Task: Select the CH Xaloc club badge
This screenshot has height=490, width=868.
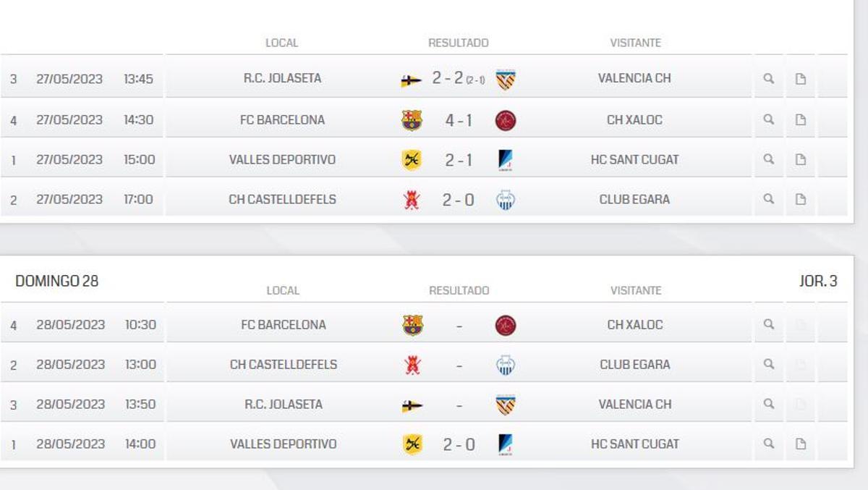Action: [505, 119]
